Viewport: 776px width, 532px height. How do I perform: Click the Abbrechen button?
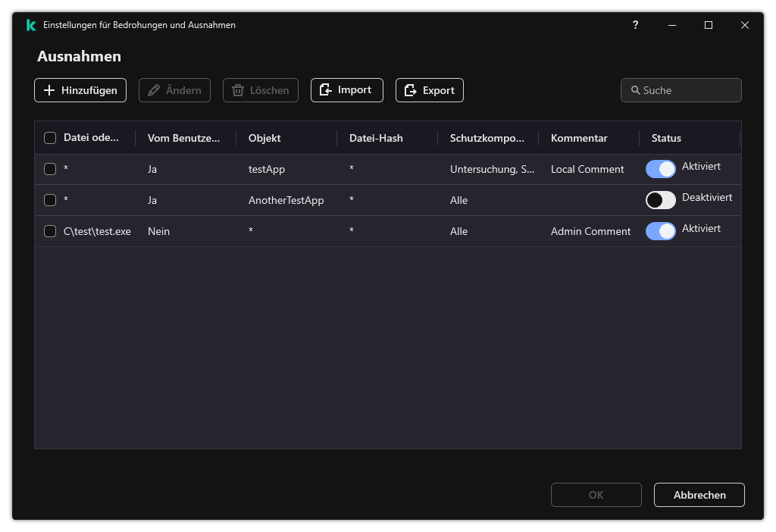[699, 495]
